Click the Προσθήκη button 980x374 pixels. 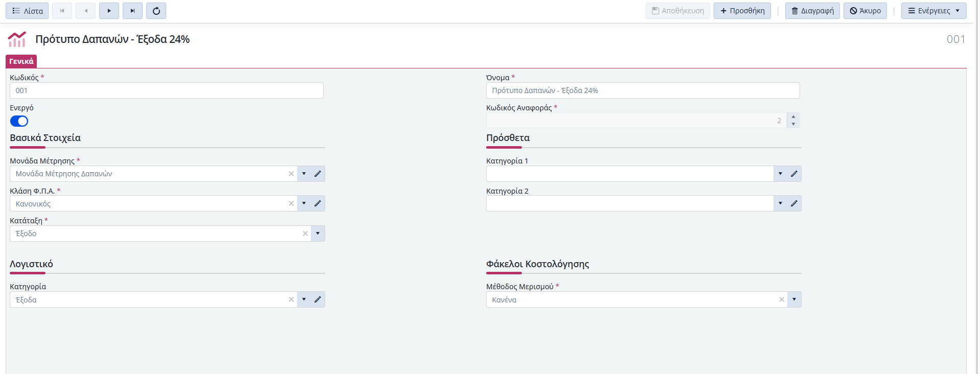[742, 11]
